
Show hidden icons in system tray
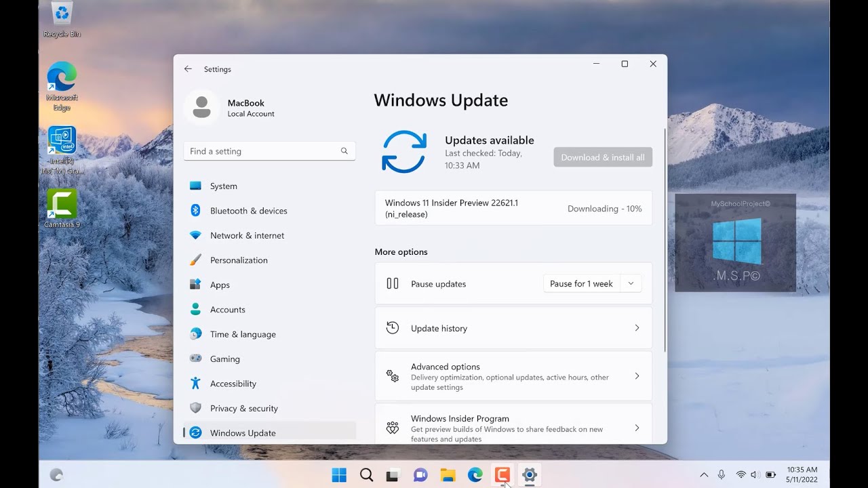pos(704,475)
